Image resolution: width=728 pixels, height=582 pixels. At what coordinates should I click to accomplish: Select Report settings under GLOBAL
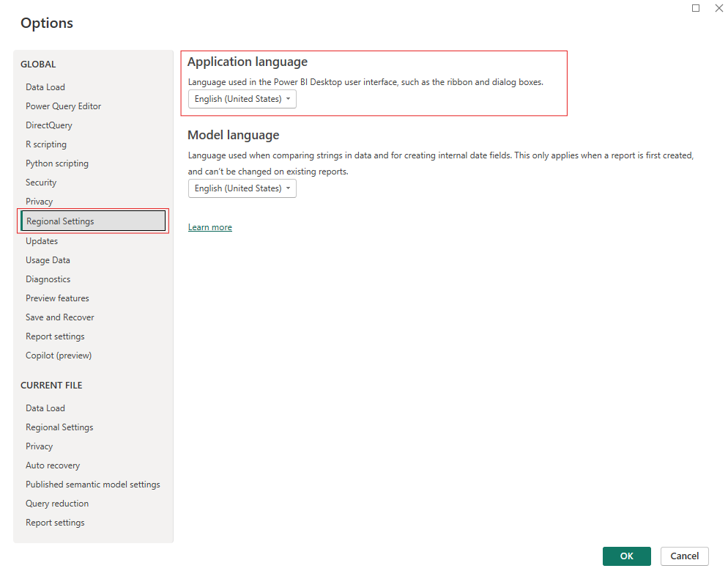point(55,336)
